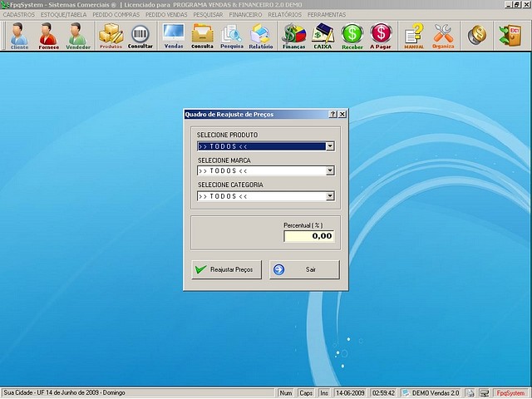Open the Receber green dollar icon
Viewport: 532px width, 399px height.
352,36
